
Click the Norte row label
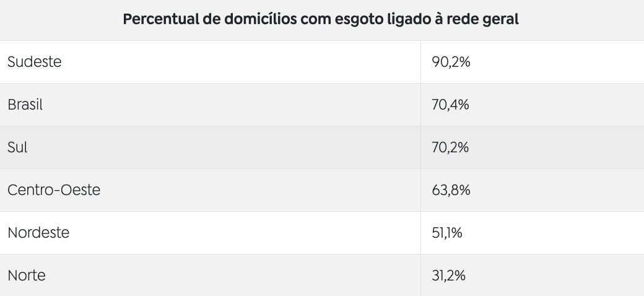tap(27, 275)
